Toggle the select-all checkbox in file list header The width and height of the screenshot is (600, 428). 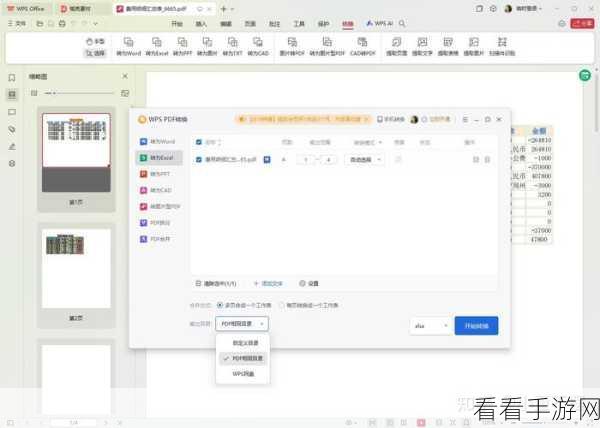coord(199,142)
